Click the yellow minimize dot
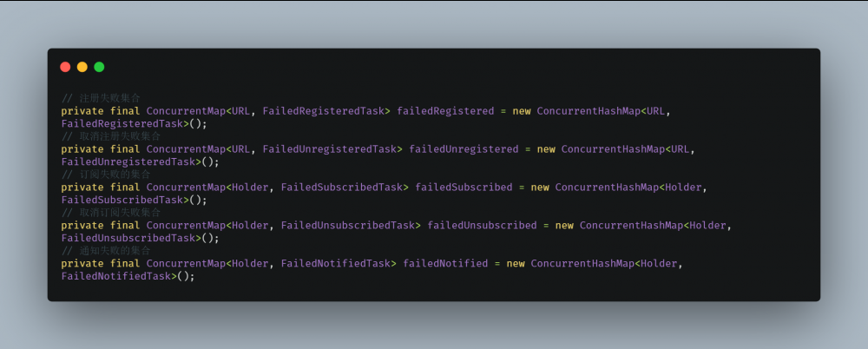The image size is (868, 349). pos(82,67)
